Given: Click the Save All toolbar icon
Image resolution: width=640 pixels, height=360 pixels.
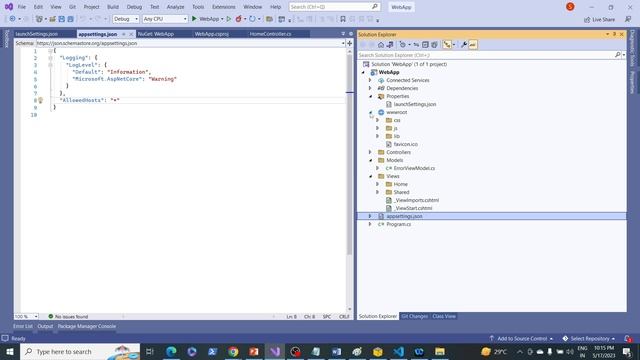Looking at the screenshot, I should click(x=70, y=19).
